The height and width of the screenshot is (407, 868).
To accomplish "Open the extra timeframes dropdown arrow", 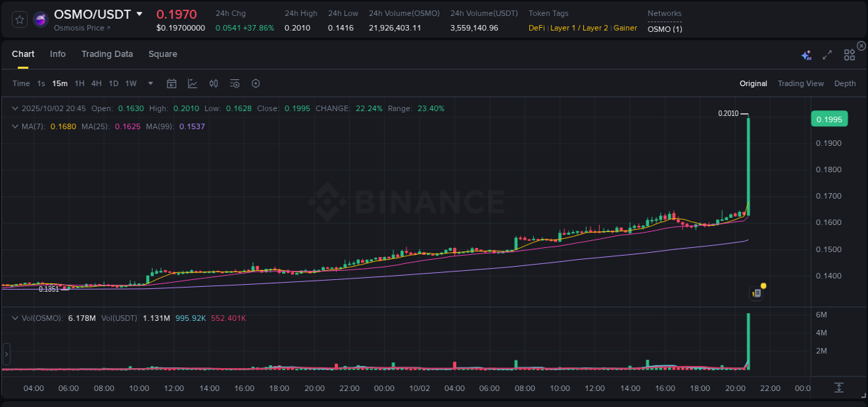I will coord(149,83).
